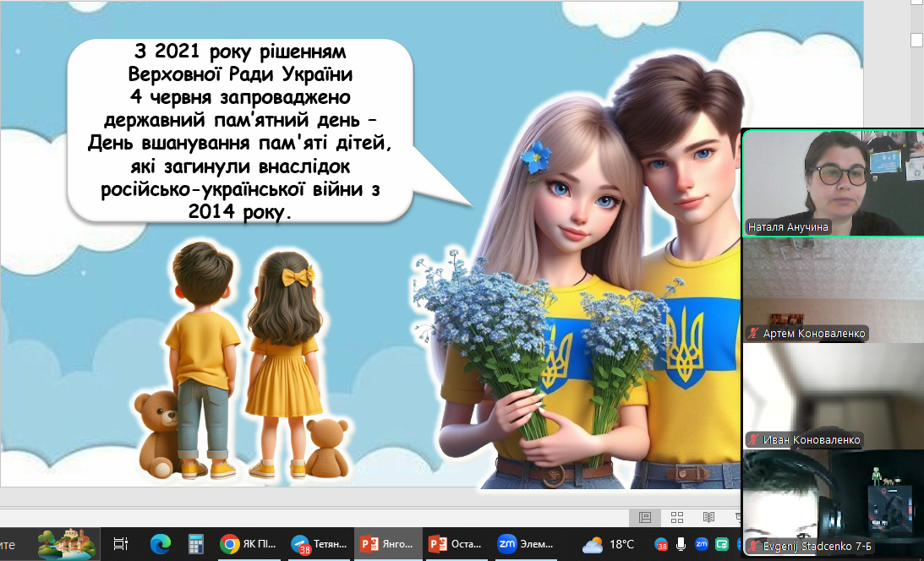924x561 pixels.
Task: Select Иван Коноваленко's video tile
Action: coord(834,396)
